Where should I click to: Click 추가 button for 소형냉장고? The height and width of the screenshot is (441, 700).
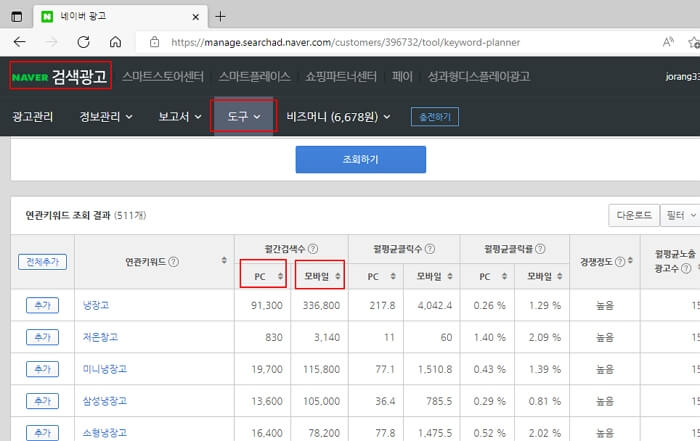(42, 433)
